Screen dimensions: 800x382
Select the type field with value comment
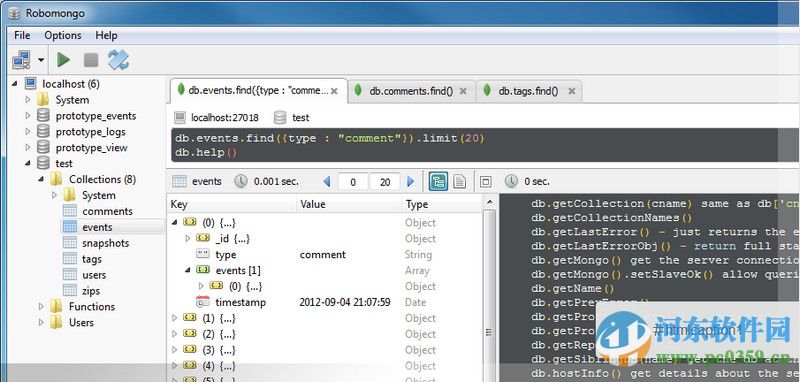(324, 254)
